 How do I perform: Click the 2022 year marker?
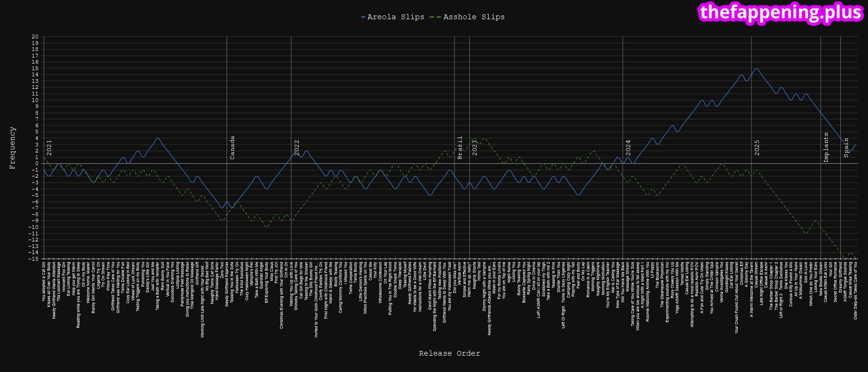click(296, 147)
